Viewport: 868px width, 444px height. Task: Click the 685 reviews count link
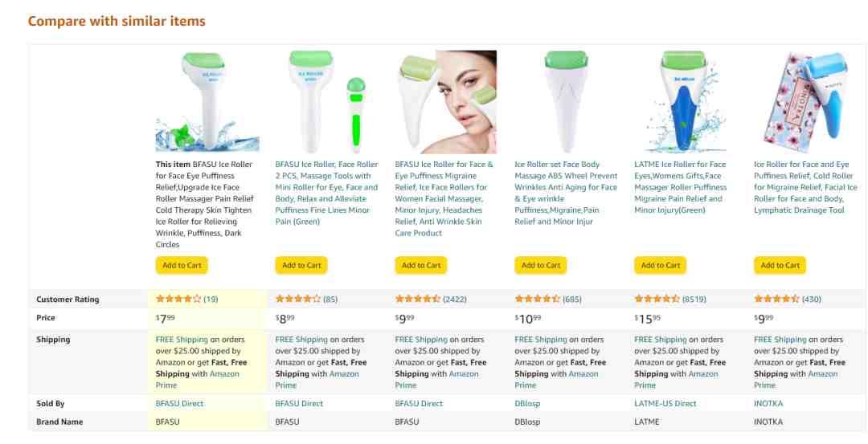572,299
